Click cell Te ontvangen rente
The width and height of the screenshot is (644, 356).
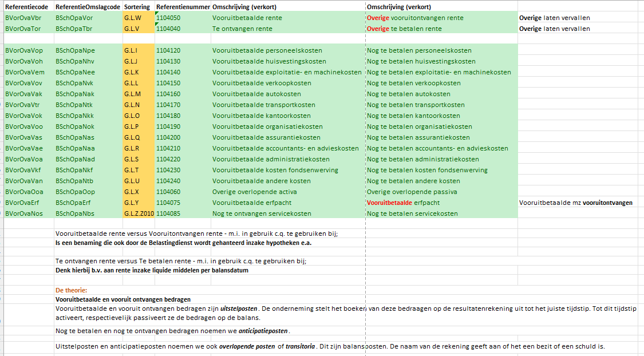[288, 29]
